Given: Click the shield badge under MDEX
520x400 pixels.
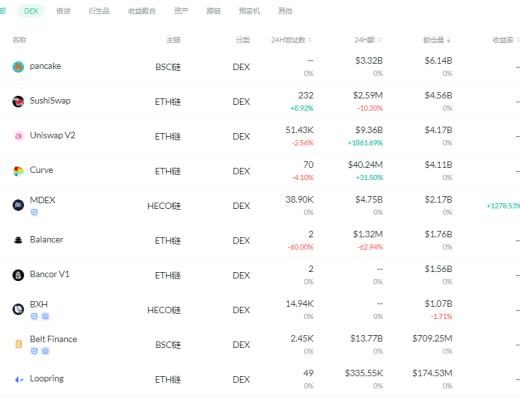Looking at the screenshot, I should click(34, 212).
